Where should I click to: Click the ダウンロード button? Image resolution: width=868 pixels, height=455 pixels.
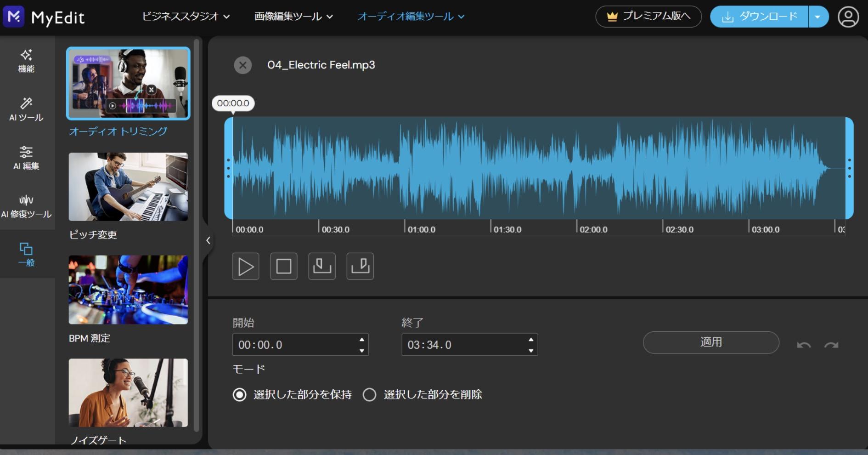pos(759,17)
